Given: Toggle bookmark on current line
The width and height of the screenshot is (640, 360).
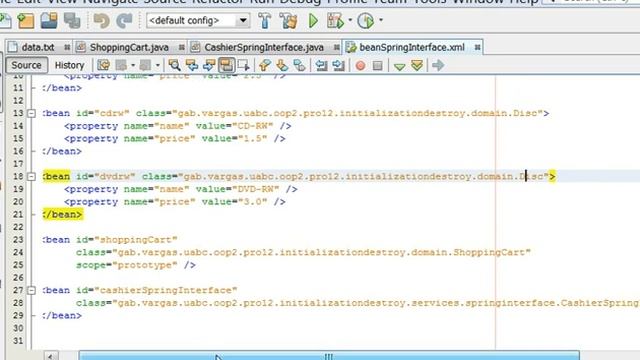Looking at the screenshot, I should click(x=299, y=65).
